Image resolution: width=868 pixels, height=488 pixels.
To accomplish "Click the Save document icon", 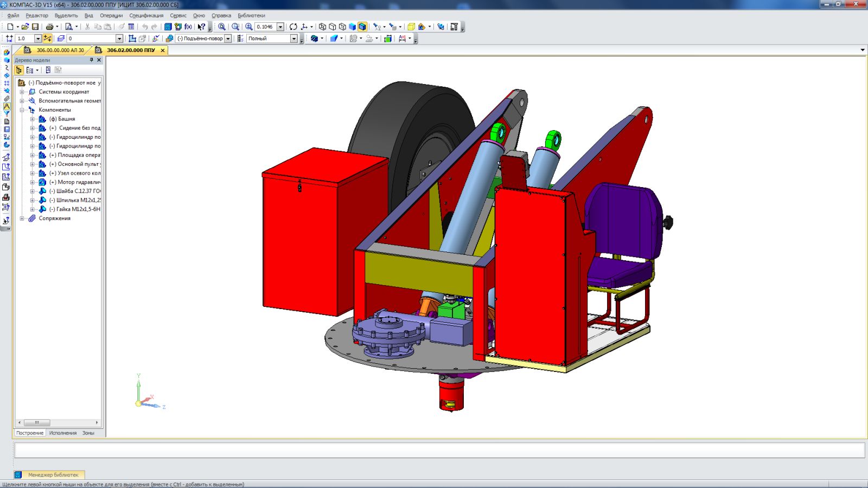I will point(35,27).
